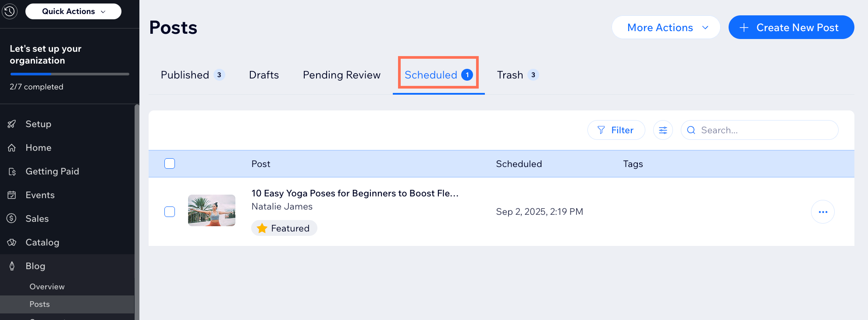Expand the Quick Actions dropdown
This screenshot has width=868, height=320.
click(x=73, y=11)
